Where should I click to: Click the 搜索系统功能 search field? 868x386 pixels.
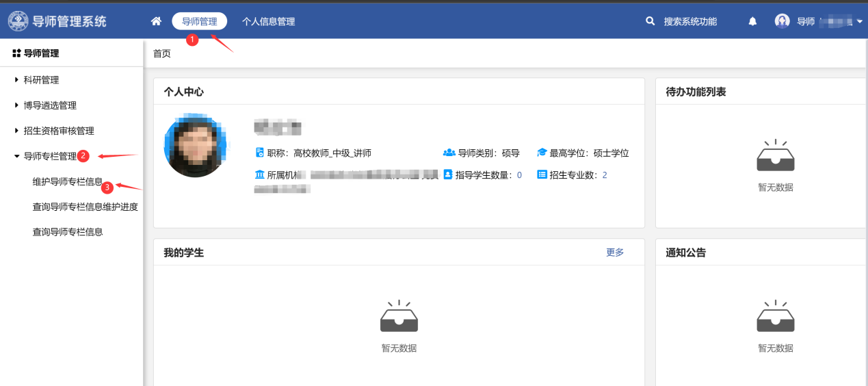click(x=690, y=21)
